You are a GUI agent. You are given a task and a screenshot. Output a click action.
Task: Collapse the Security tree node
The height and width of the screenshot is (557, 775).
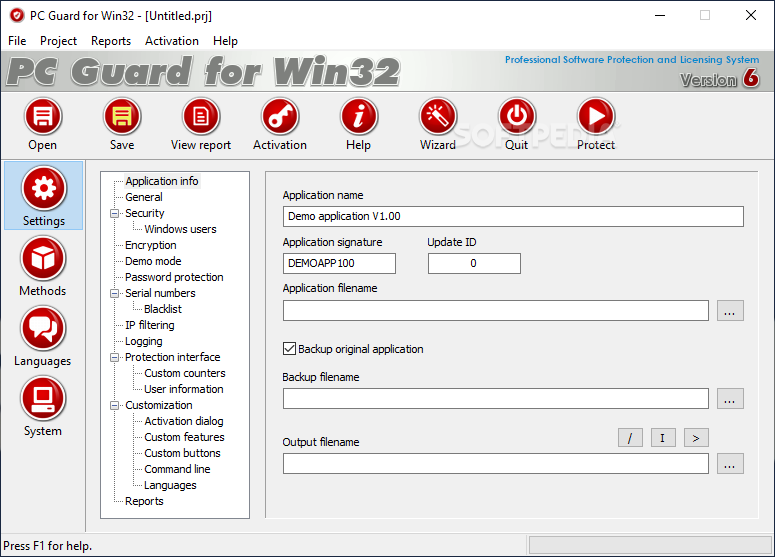(x=115, y=214)
